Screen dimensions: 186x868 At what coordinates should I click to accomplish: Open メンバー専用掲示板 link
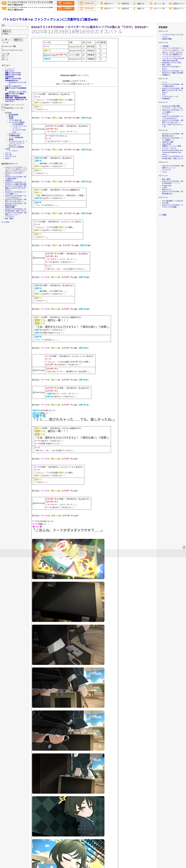16,137
